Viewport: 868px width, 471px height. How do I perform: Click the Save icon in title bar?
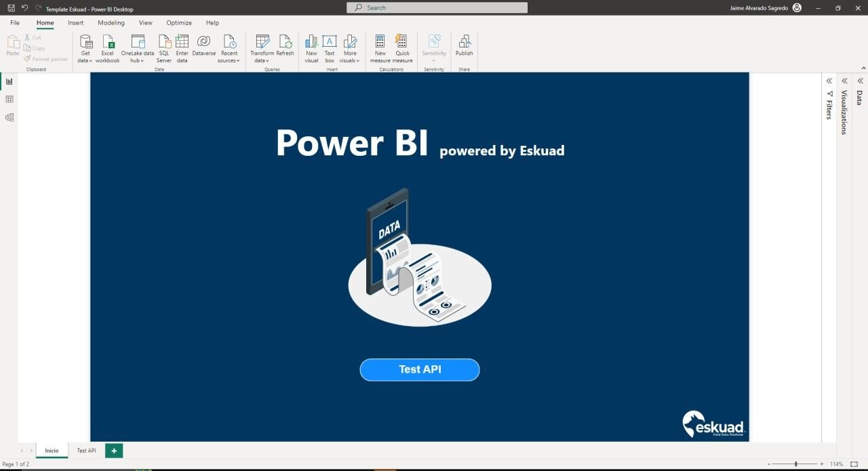pyautogui.click(x=11, y=8)
